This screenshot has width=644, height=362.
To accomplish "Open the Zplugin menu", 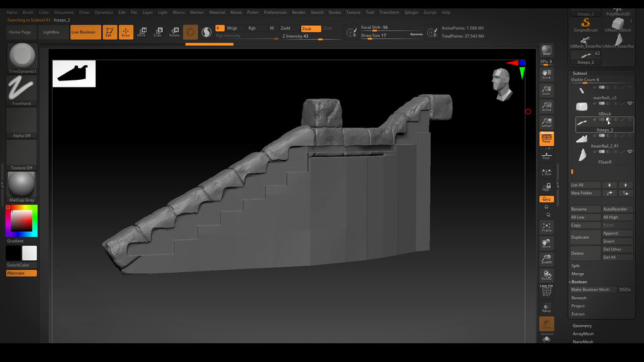I will pyautogui.click(x=411, y=12).
